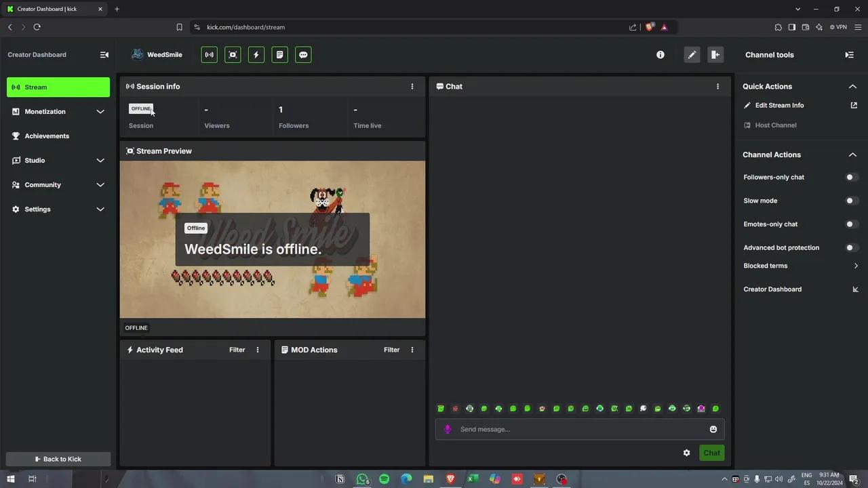The height and width of the screenshot is (488, 868).
Task: Open the Windows Start menu
Action: click(11, 479)
